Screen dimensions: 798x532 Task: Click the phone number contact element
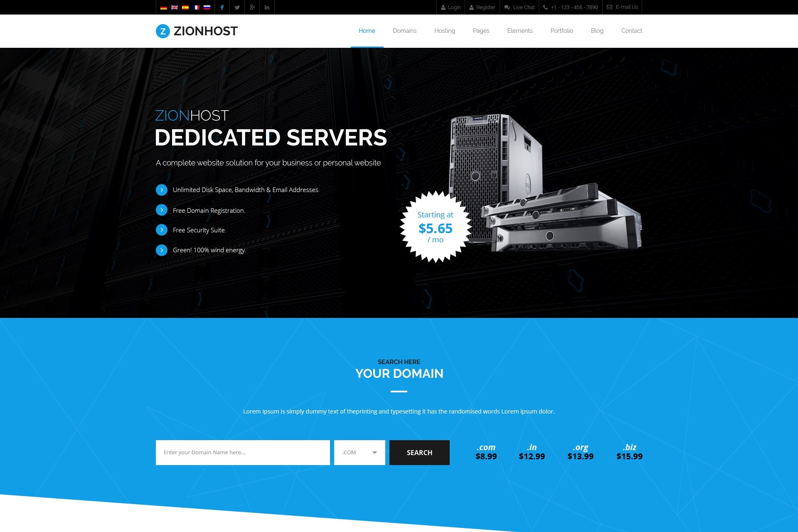(x=569, y=7)
